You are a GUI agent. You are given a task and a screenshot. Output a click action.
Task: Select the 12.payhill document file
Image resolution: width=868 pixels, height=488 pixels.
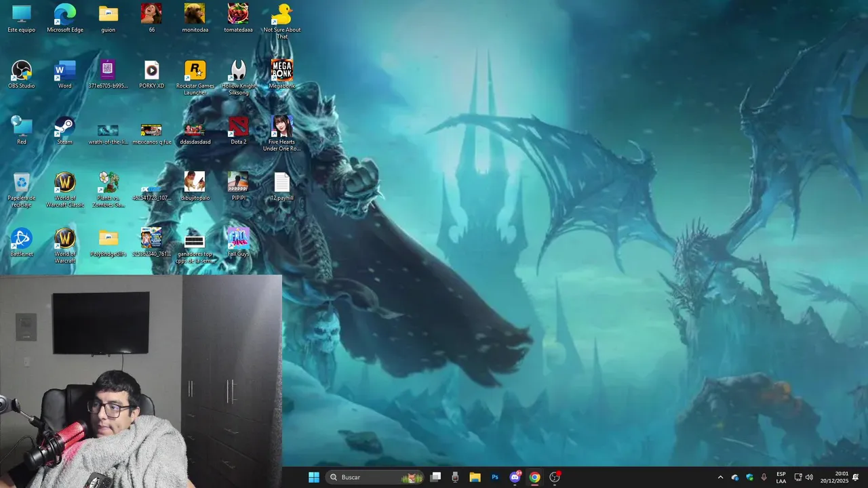281,187
